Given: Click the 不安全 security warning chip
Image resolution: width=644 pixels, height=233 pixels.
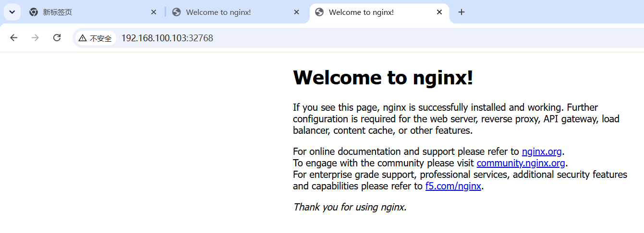Looking at the screenshot, I should tap(96, 38).
